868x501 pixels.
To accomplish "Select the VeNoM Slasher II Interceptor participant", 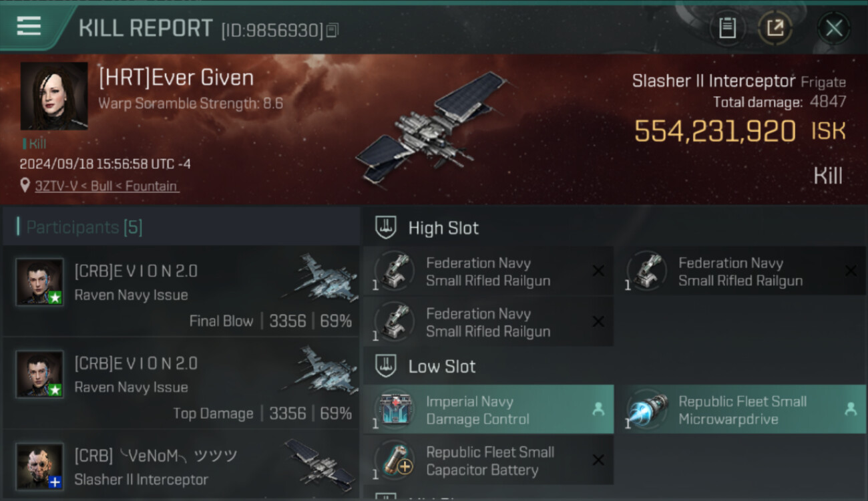I will tap(181, 466).
